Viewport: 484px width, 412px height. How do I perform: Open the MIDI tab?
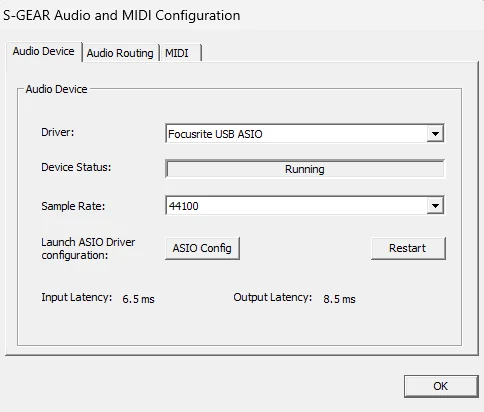(180, 53)
